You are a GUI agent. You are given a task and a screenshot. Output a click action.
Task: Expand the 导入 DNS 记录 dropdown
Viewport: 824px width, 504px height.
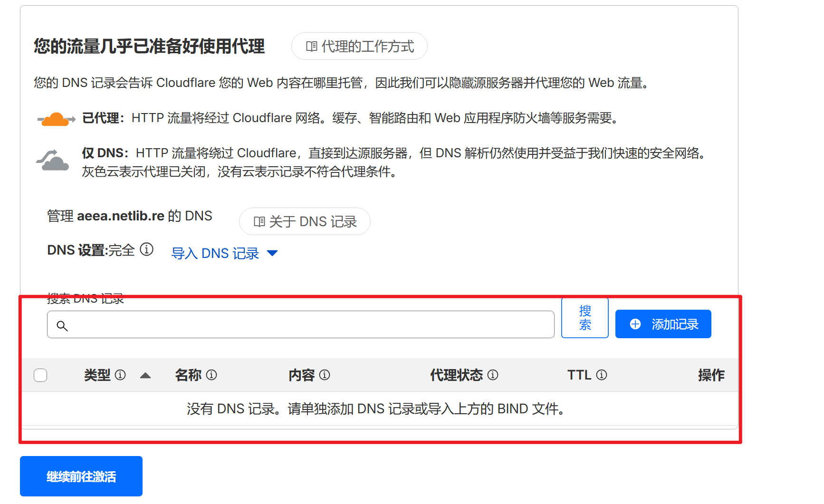click(x=272, y=253)
